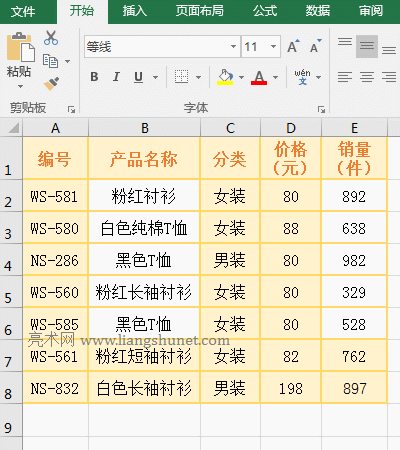Apply the borders icon

coord(182,77)
